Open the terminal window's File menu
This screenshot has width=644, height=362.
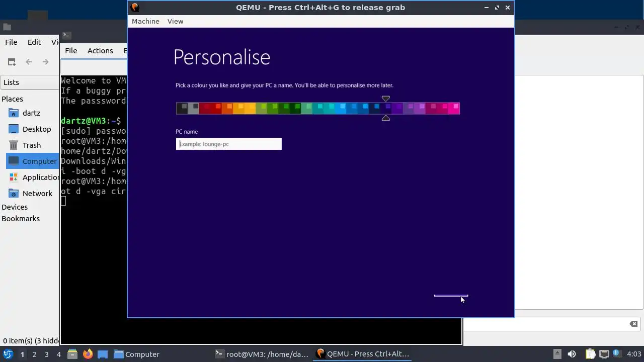71,50
